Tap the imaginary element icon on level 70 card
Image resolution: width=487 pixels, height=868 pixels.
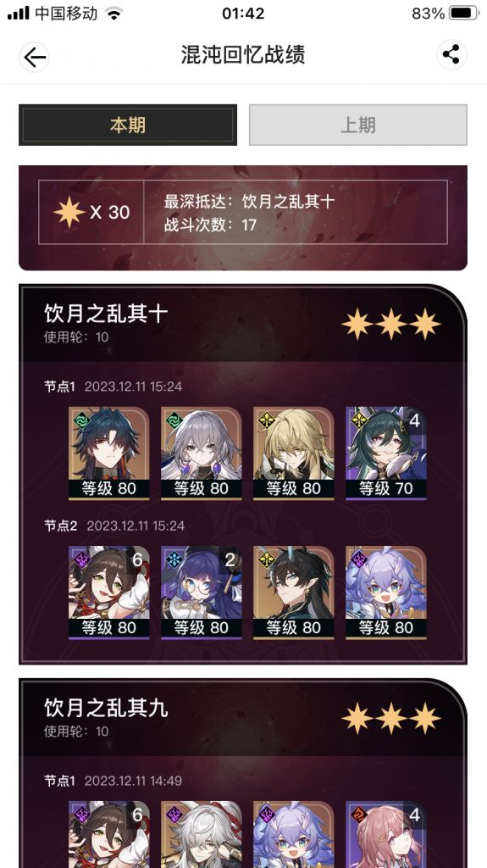pyautogui.click(x=359, y=420)
